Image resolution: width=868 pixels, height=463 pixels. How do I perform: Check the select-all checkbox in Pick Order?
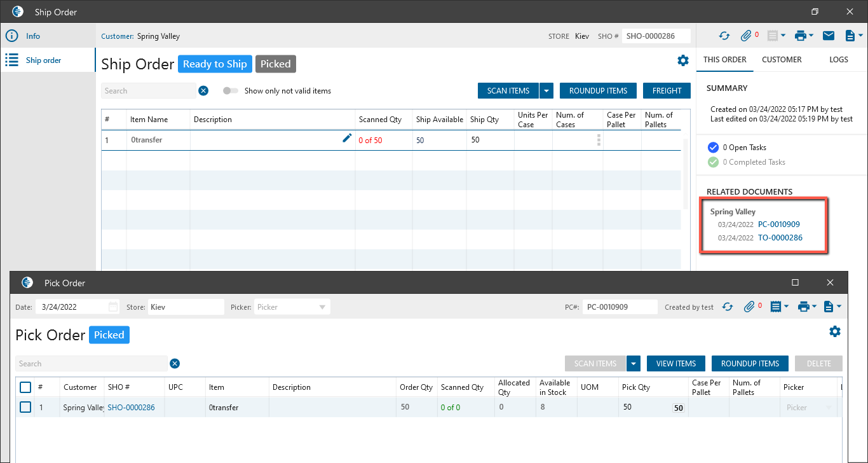(x=25, y=387)
